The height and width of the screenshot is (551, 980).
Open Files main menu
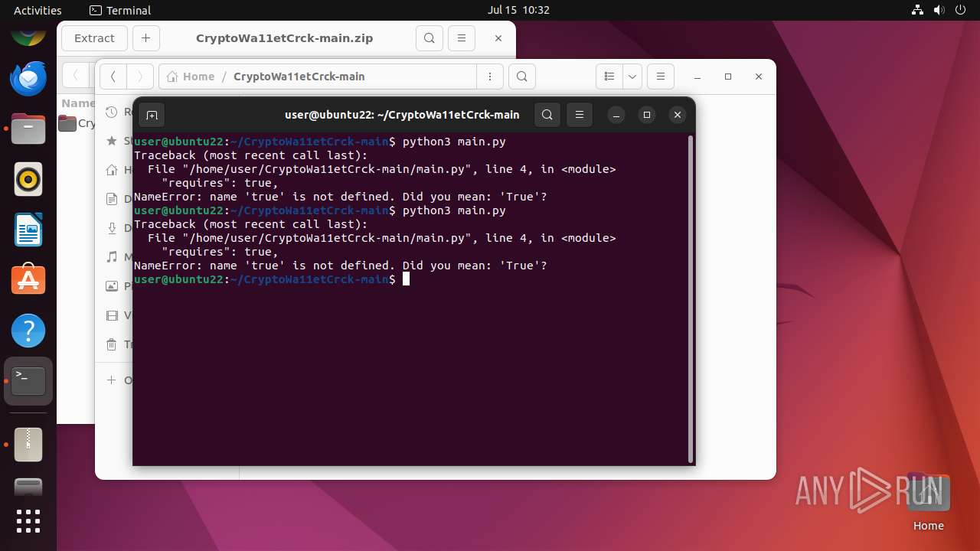click(x=660, y=77)
